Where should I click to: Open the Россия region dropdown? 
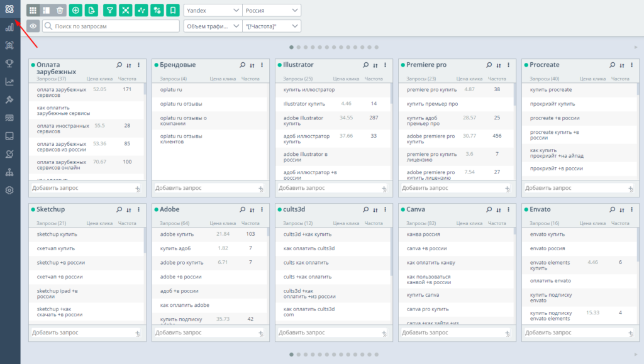[x=272, y=10]
